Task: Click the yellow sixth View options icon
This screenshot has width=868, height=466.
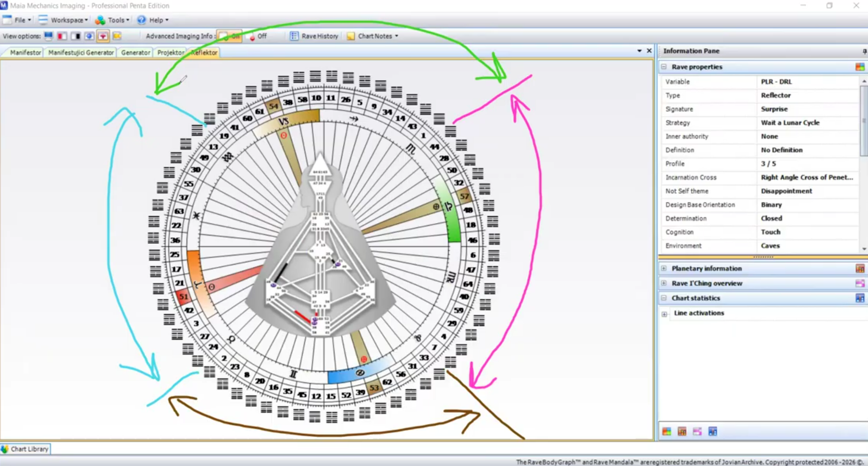Action: tap(117, 36)
